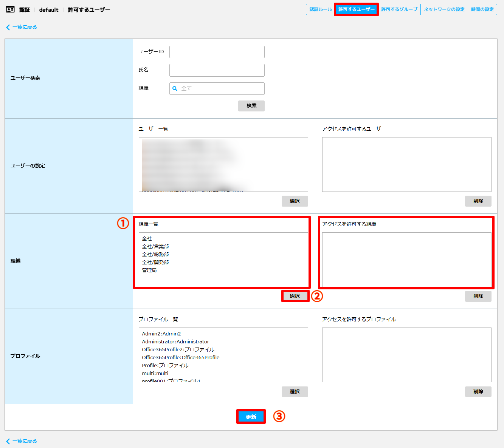The height and width of the screenshot is (448, 504).
Task: Click the アクセスを許可するプロファイル list box
Action: click(x=407, y=355)
